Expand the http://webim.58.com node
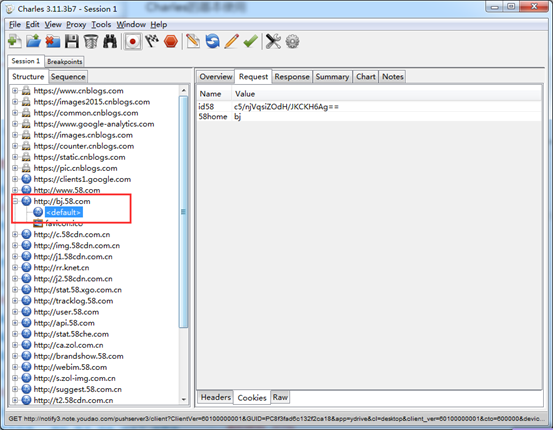Viewport: 553px width, 430px height. [x=15, y=367]
